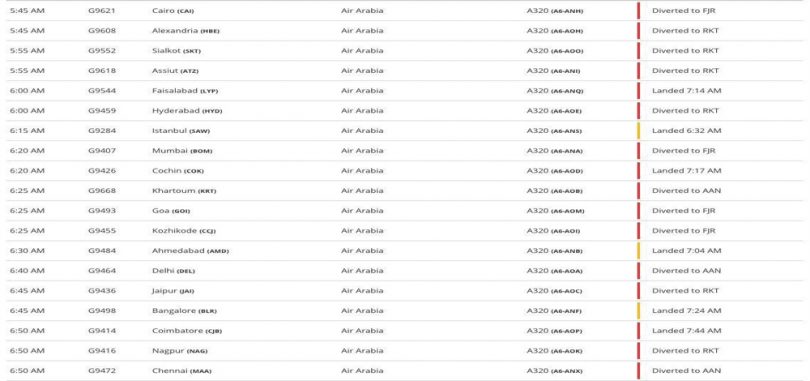The image size is (810, 381).
Task: Open Jaipur (JAI) origin link
Action: point(173,291)
